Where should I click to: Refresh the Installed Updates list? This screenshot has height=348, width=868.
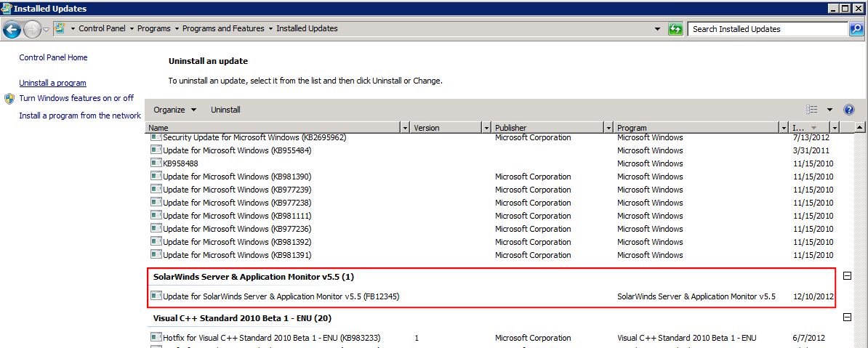[675, 29]
